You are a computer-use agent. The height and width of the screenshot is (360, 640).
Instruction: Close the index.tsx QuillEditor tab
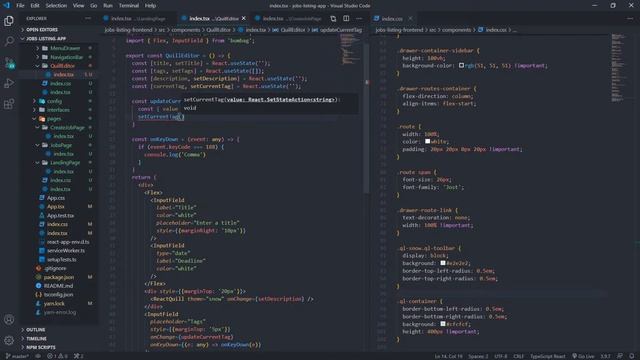(244, 18)
